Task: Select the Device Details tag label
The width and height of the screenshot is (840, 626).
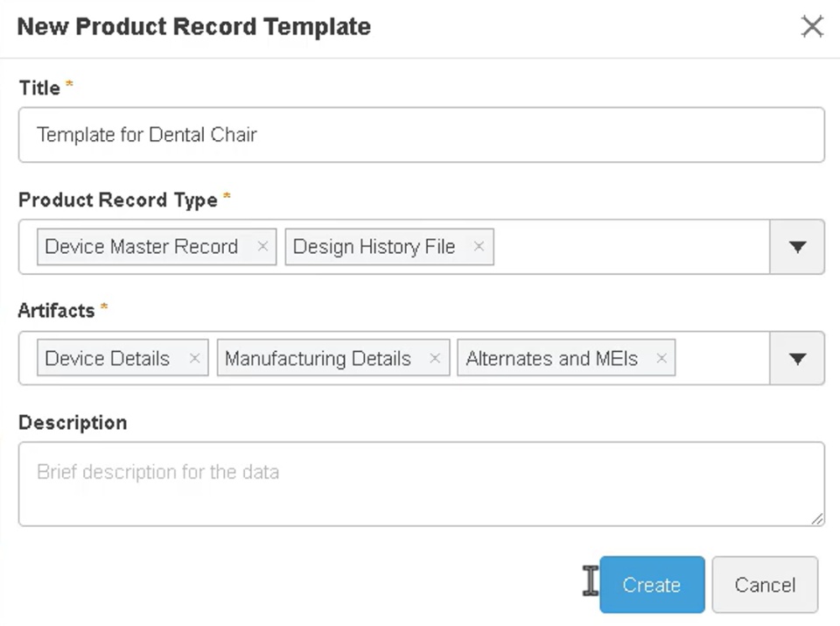Action: 108,358
